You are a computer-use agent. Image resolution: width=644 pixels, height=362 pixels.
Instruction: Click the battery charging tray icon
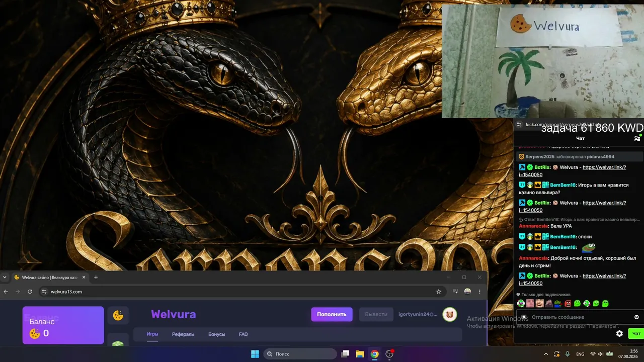coord(609,354)
